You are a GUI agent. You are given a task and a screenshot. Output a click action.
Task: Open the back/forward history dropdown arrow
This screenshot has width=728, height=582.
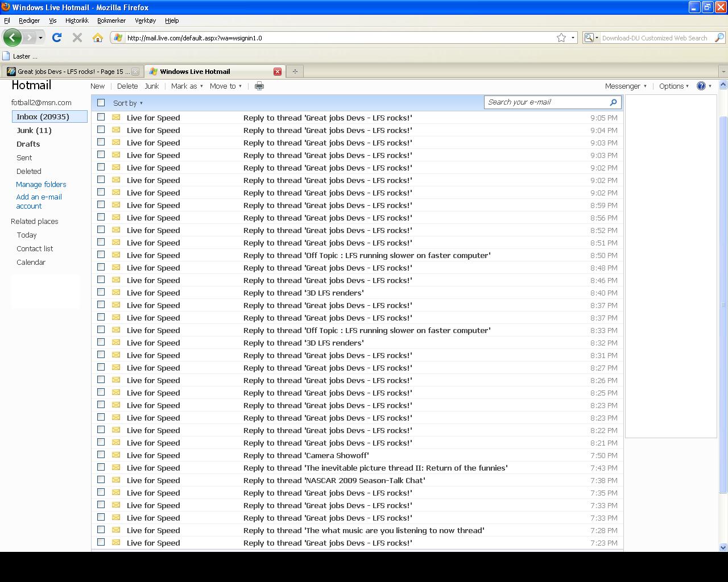40,38
